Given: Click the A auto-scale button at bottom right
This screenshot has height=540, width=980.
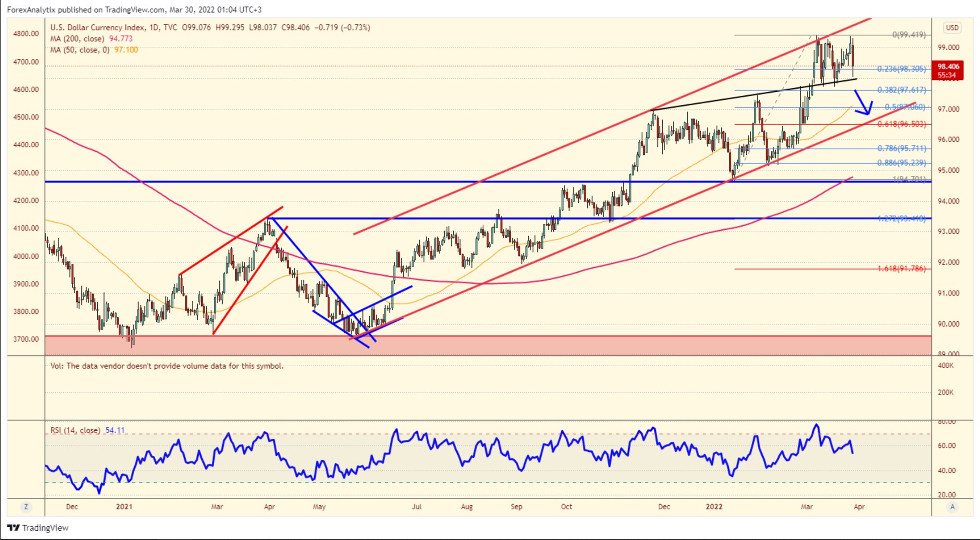Looking at the screenshot, I should pos(953,506).
